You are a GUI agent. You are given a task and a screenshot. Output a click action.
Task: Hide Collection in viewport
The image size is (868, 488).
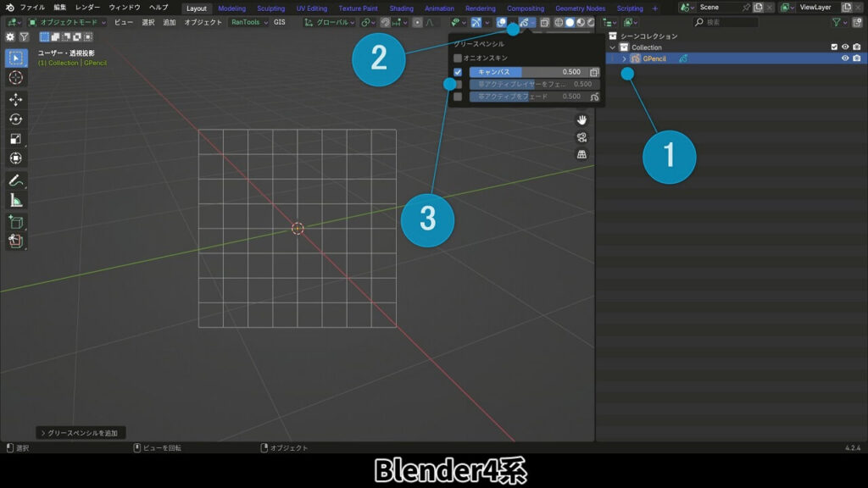click(x=845, y=47)
